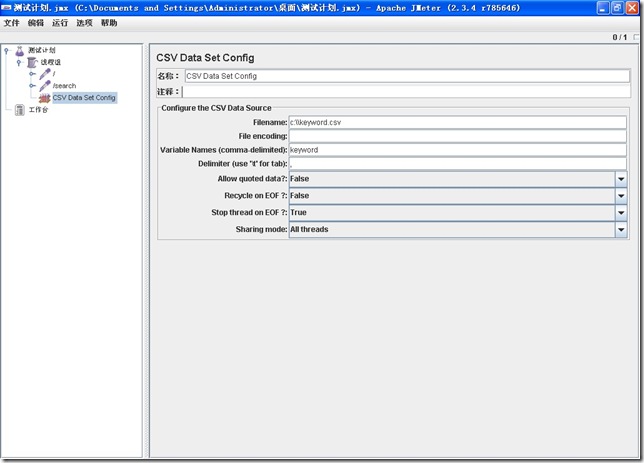Click the sampler pipette icon beside "/"

tap(45, 74)
